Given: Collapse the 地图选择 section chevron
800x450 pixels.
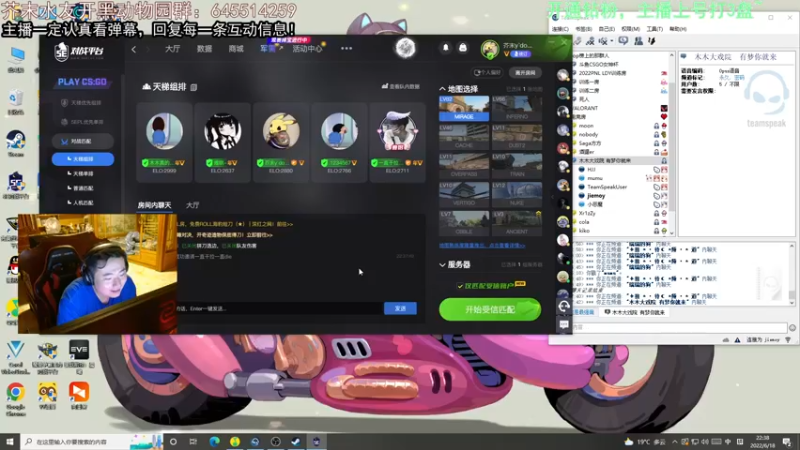Looking at the screenshot, I should click(442, 89).
